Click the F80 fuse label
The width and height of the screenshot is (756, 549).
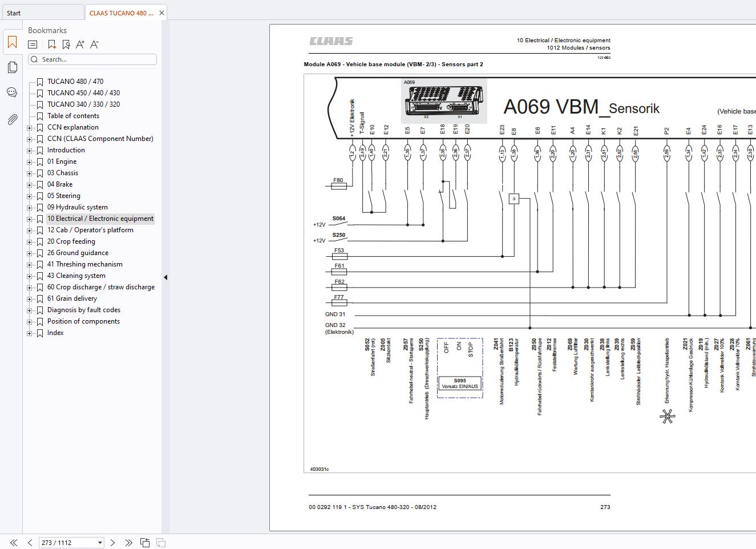coord(338,180)
